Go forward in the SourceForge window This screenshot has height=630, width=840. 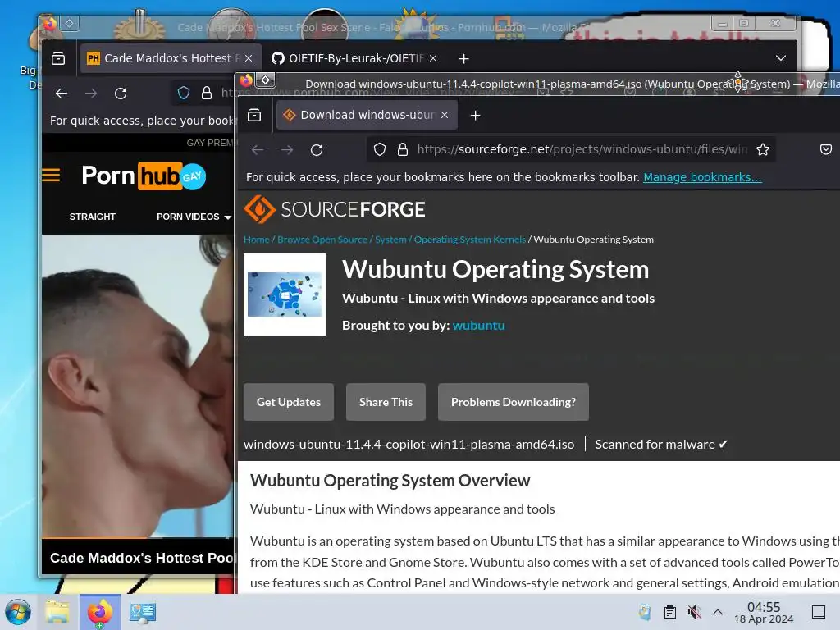tap(287, 150)
